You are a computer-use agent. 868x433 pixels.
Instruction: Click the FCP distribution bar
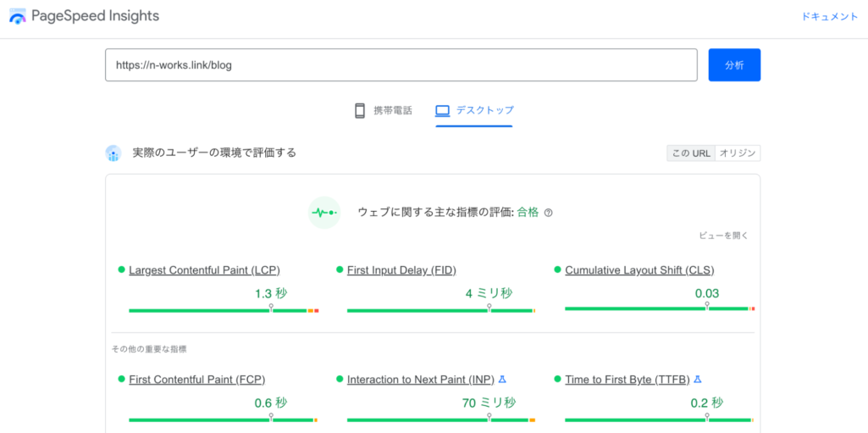coord(224,420)
